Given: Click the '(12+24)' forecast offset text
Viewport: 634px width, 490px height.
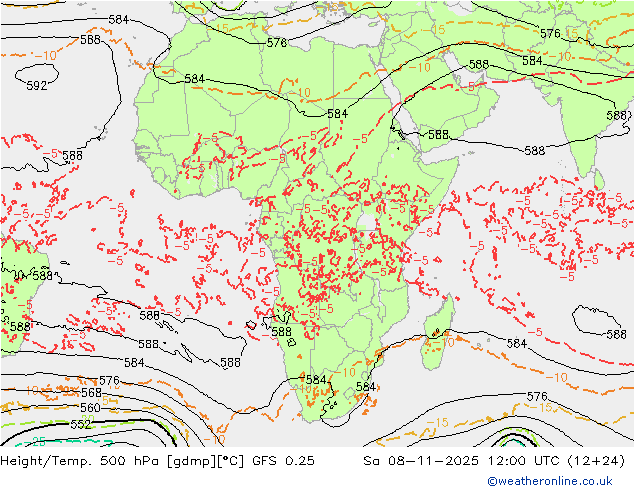Looking at the screenshot, I should pyautogui.click(x=596, y=460).
